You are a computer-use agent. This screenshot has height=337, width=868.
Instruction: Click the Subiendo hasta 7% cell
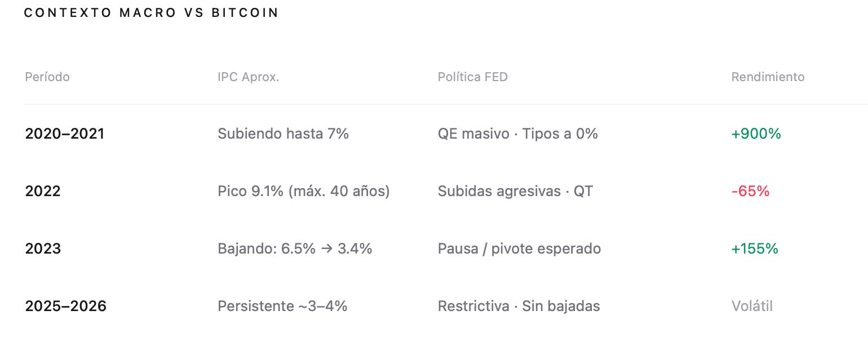point(283,134)
